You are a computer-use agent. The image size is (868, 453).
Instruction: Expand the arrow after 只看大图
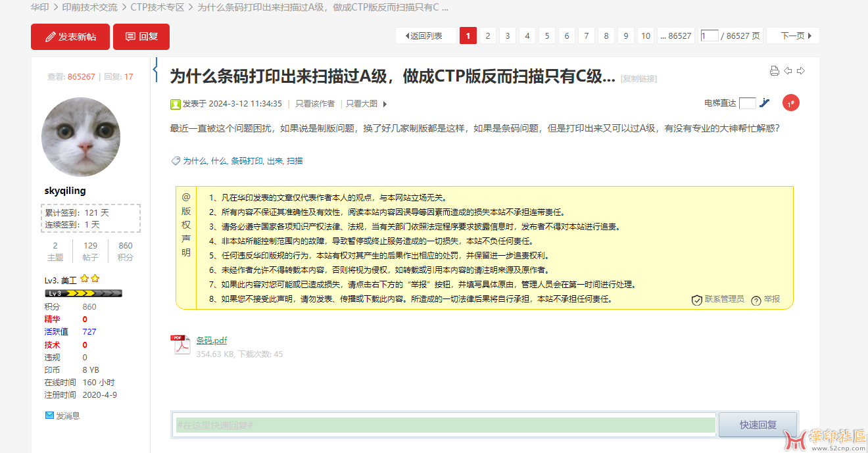click(384, 103)
